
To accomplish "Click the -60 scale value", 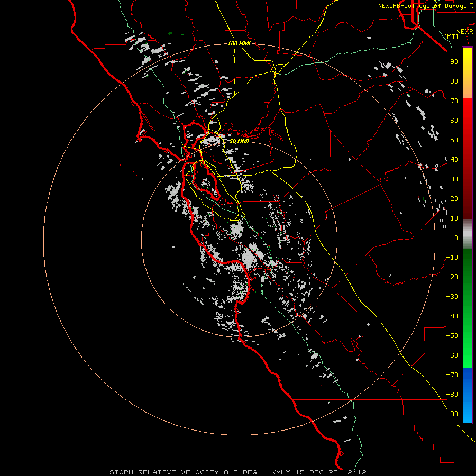I will 452,355.
